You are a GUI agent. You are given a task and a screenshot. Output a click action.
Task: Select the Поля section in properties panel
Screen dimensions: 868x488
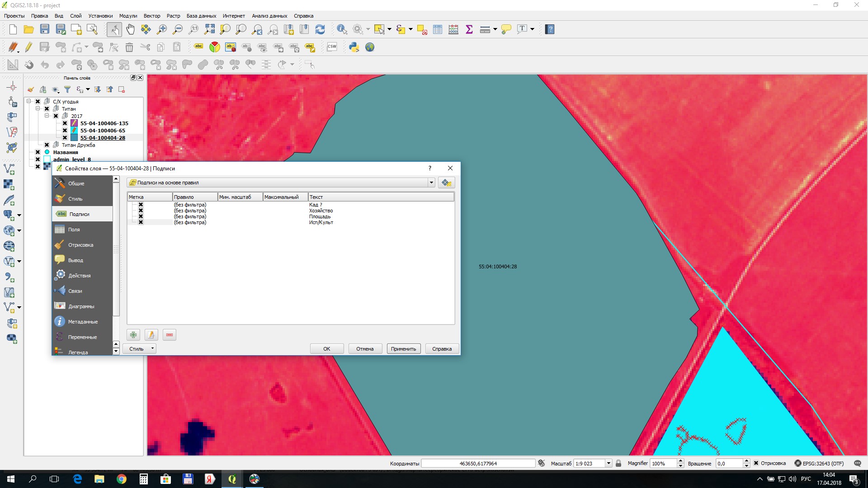[x=74, y=229]
